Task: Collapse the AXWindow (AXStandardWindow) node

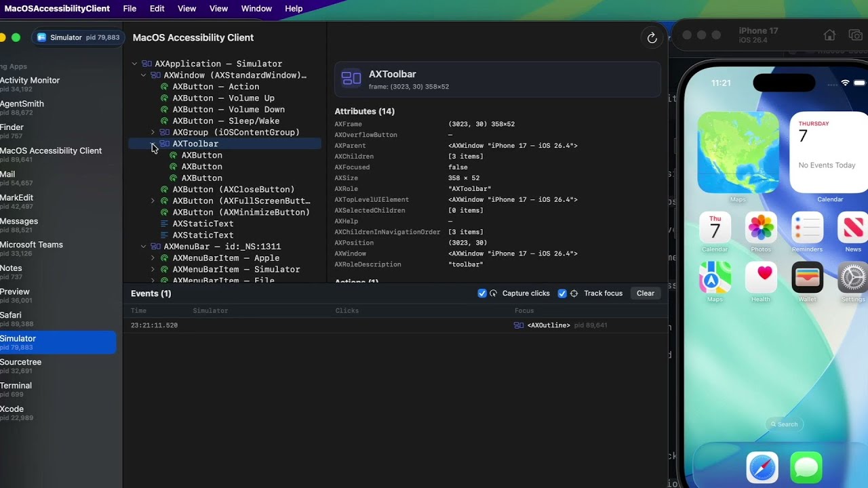Action: (x=143, y=75)
